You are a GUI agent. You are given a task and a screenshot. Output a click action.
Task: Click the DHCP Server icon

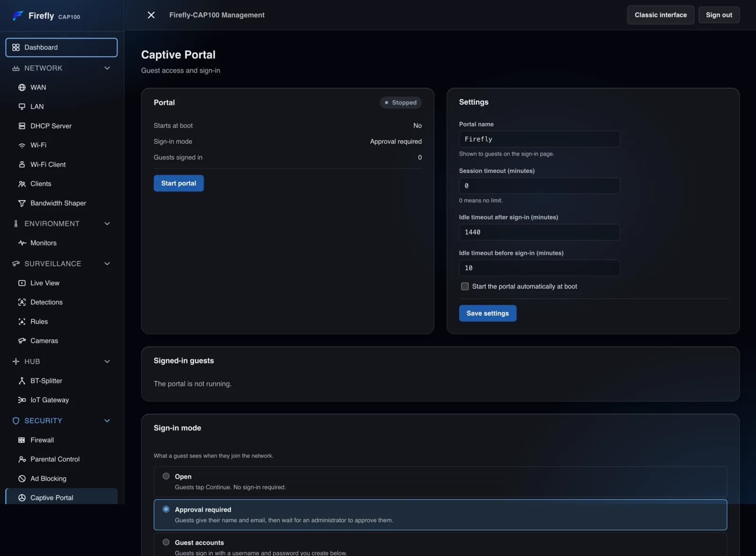pyautogui.click(x=22, y=126)
